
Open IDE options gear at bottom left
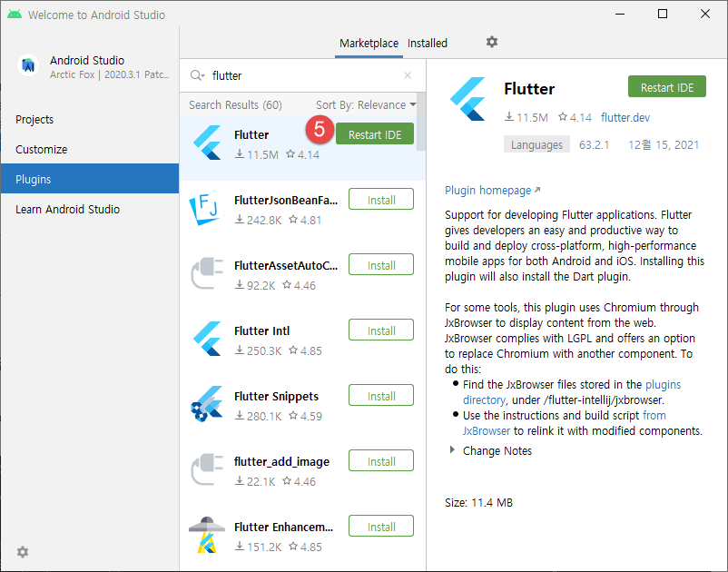23,552
